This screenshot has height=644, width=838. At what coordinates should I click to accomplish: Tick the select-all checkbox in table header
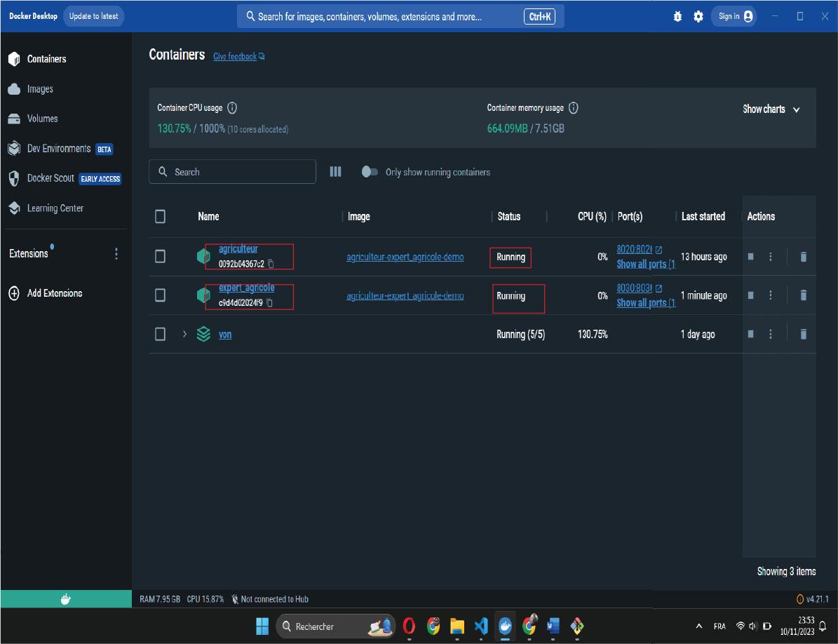pos(160,216)
